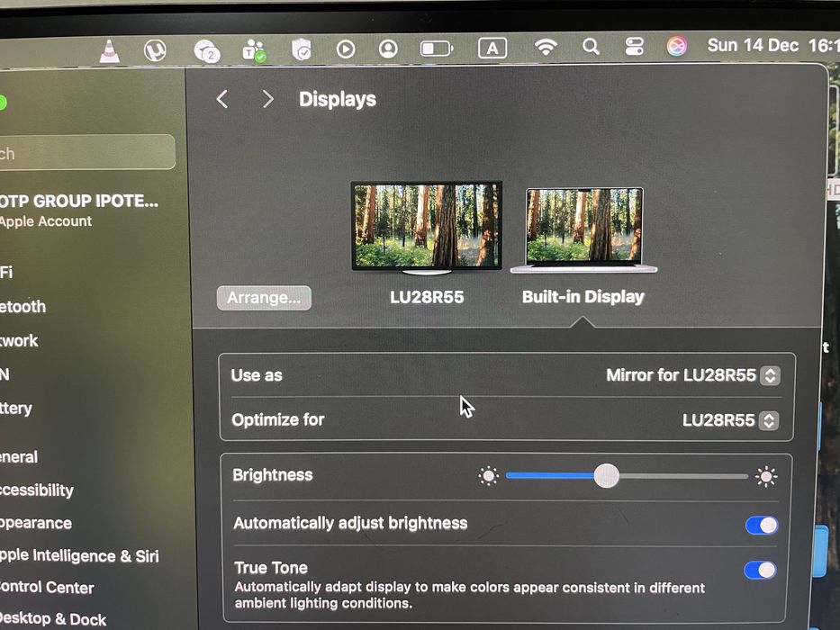Screen dimensions: 840x630
Task: Toggle Automatically adjust brightness switch
Action: [762, 525]
